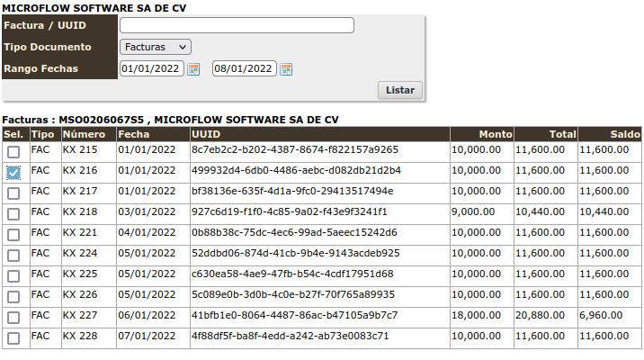Select UUID c630ea58-4ae9-47fb-b54c-4cdf17951d68
644x360 pixels.
[292, 274]
